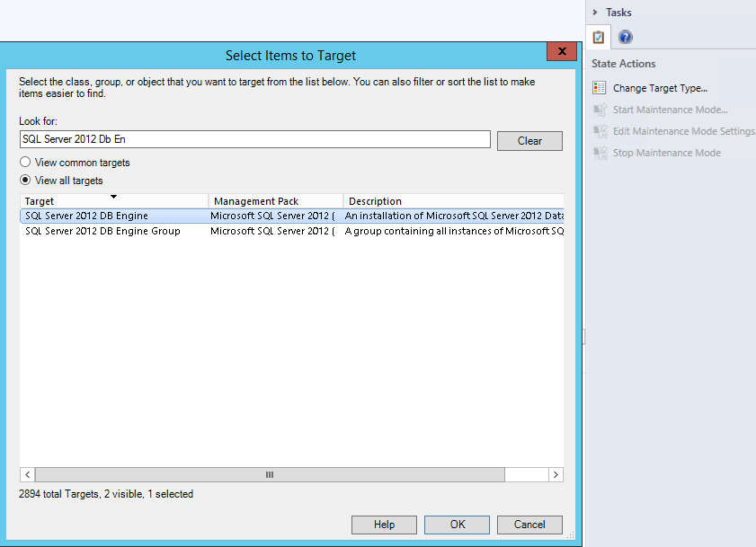The image size is (756, 547).
Task: Select View all targets radio button
Action: coord(25,180)
